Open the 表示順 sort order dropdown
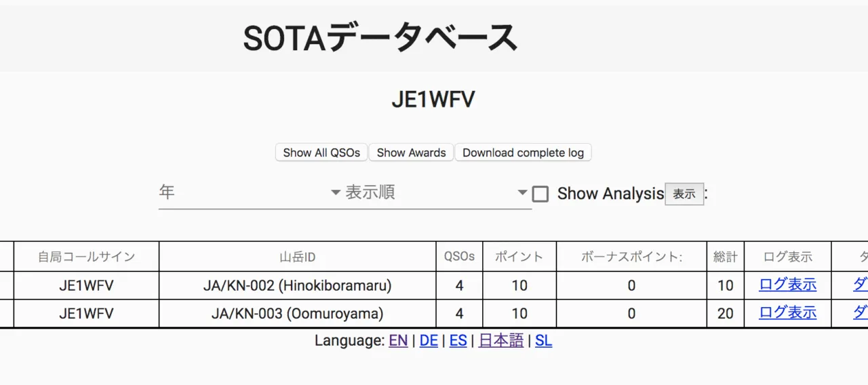Viewport: 868px width, 385px height. coord(437,192)
